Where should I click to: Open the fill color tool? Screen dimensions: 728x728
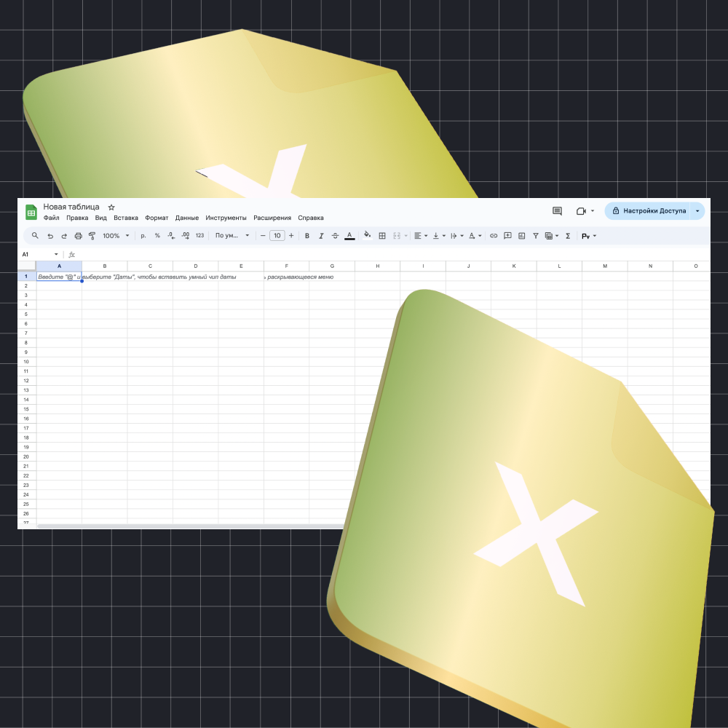(368, 236)
